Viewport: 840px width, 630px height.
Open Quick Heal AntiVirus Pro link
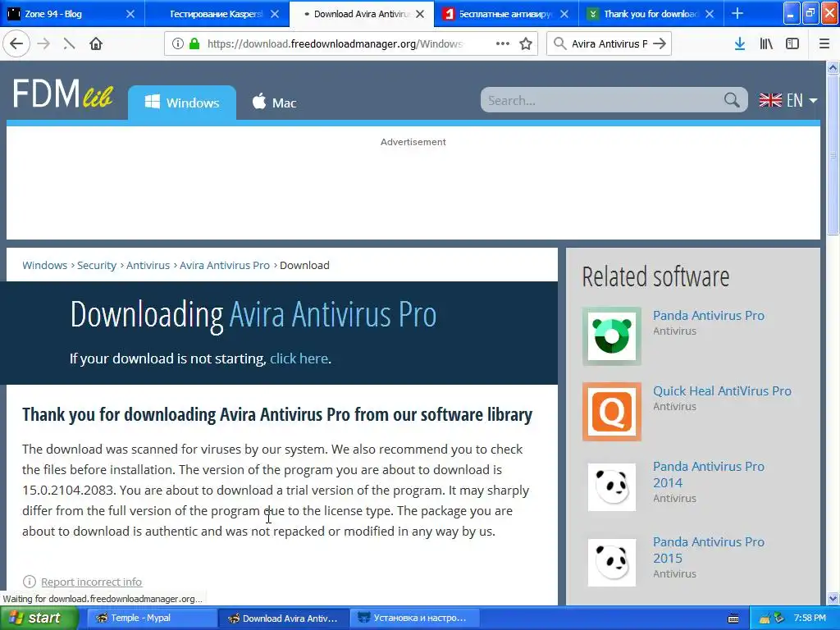pos(722,391)
